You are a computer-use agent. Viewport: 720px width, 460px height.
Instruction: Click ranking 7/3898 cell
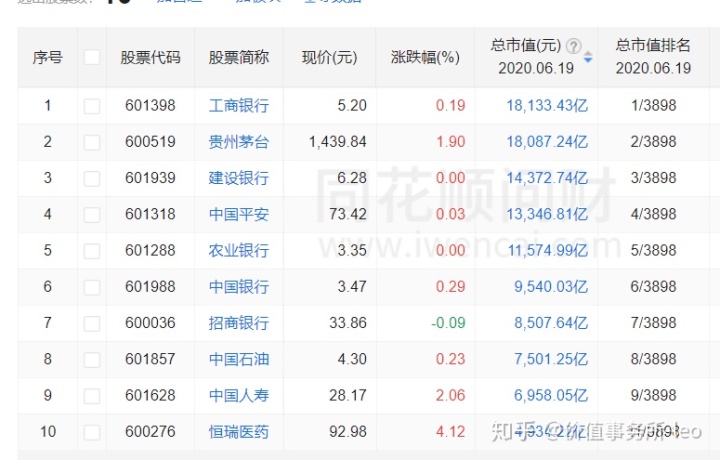click(x=653, y=323)
